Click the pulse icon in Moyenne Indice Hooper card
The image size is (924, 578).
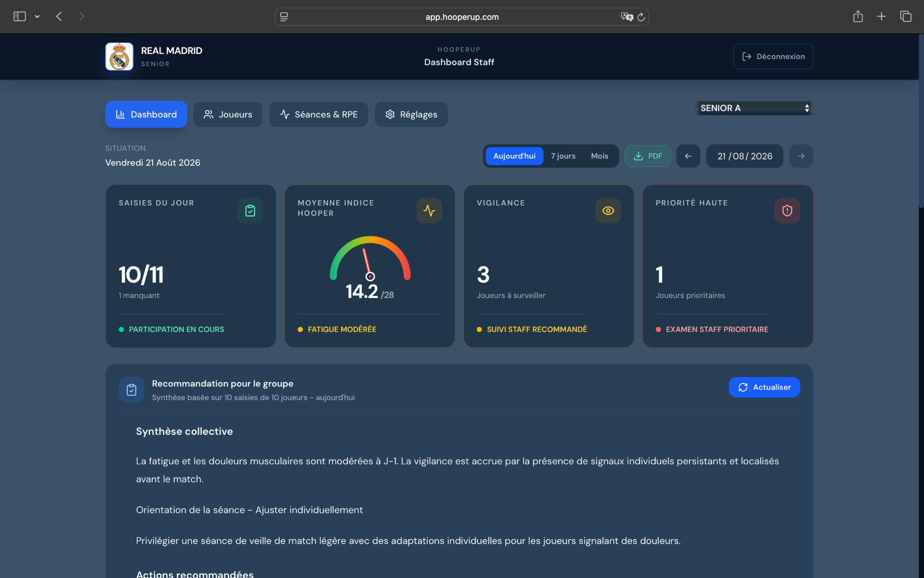tap(429, 210)
